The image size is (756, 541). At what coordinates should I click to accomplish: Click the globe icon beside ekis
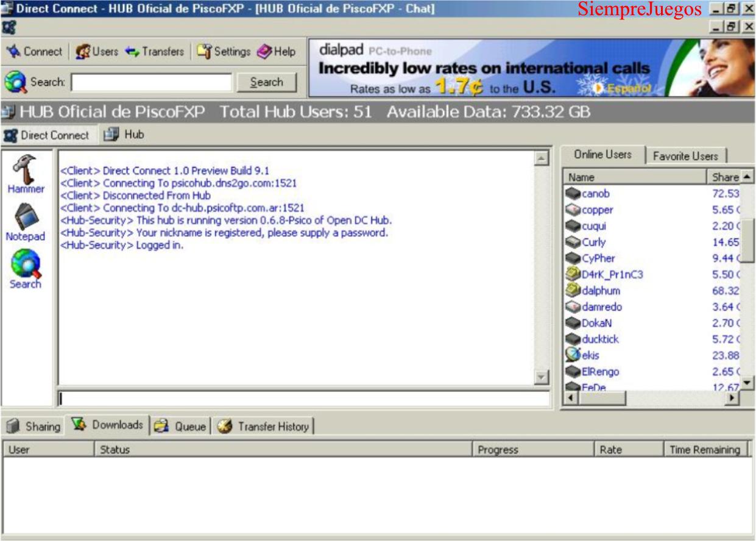pos(573,355)
